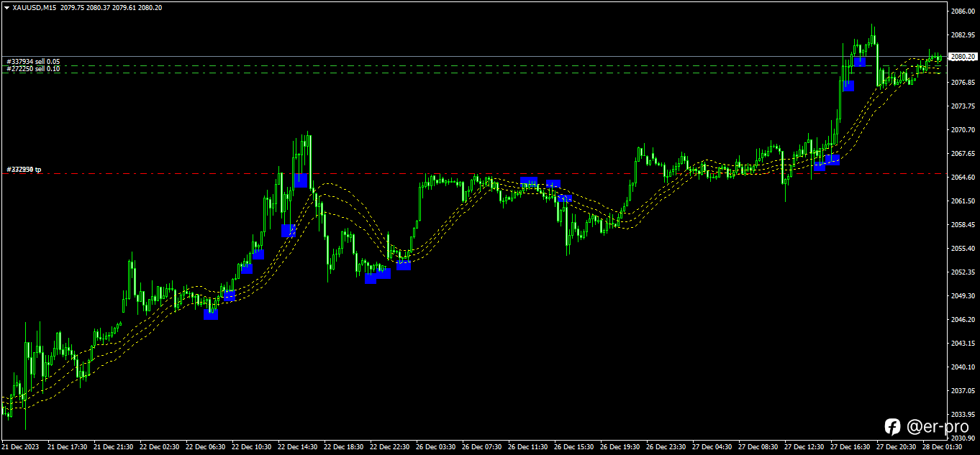Click the 26 Dec 11:30 time label
The image size is (980, 455).
click(528, 447)
